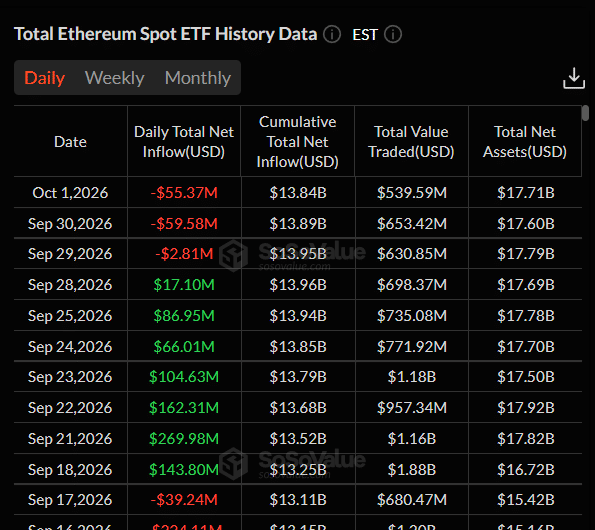Click the $771.92M value traded cell

[412, 346]
